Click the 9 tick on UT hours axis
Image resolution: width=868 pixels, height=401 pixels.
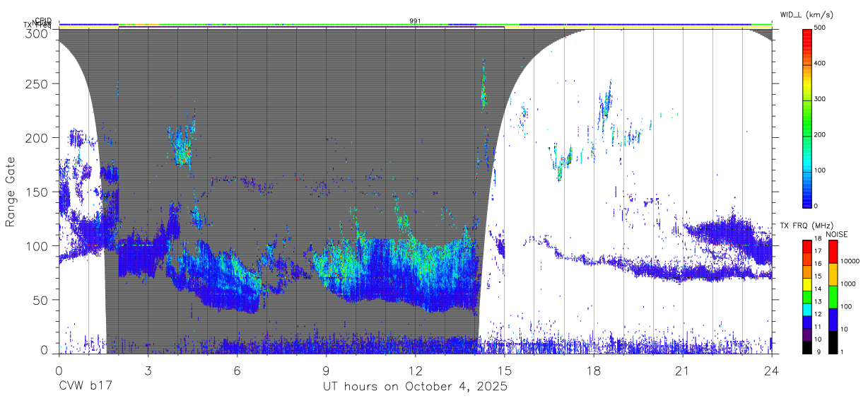pyautogui.click(x=326, y=371)
